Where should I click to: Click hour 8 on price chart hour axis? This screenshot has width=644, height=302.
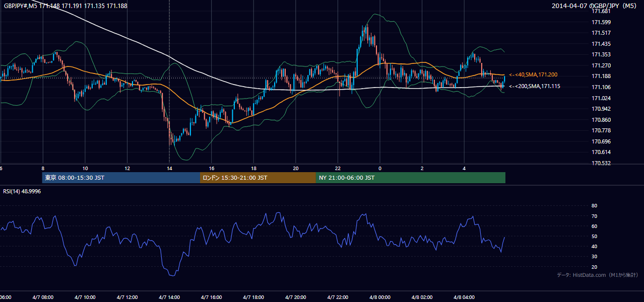point(43,168)
